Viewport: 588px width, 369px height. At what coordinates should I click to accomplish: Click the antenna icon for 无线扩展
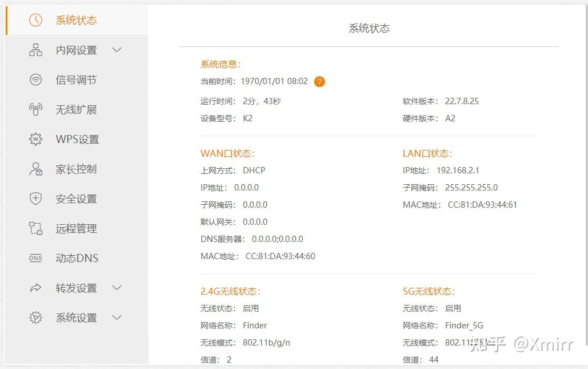coord(35,109)
